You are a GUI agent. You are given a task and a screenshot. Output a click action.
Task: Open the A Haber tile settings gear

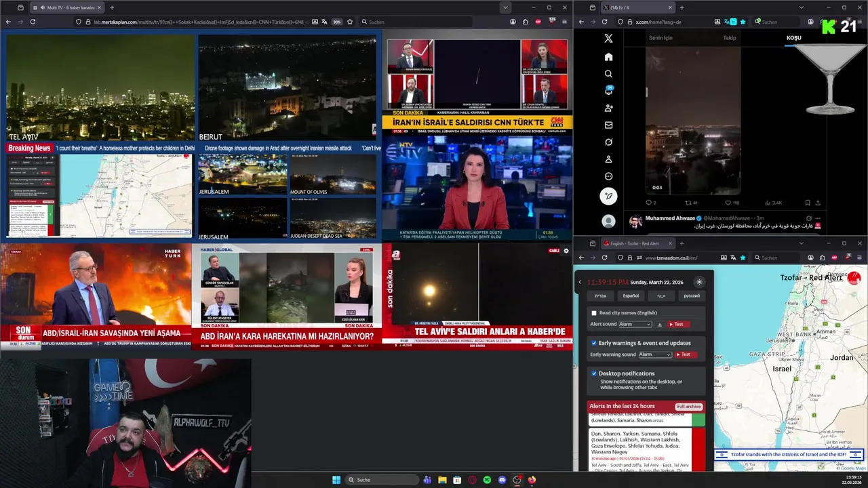tap(566, 251)
